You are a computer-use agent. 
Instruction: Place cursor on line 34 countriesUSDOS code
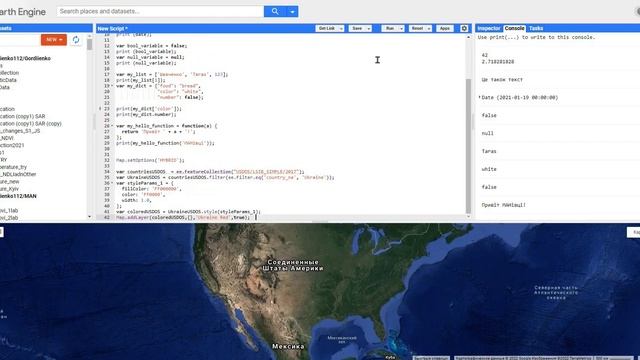[210, 172]
